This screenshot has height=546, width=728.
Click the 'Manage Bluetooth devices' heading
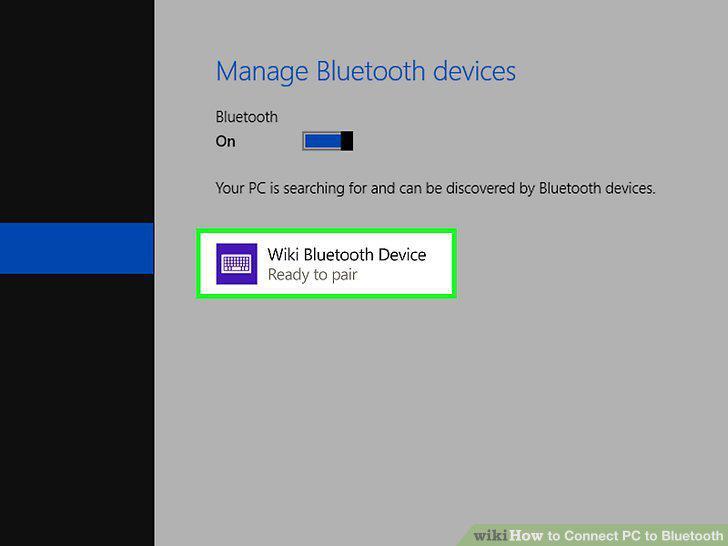coord(366,72)
